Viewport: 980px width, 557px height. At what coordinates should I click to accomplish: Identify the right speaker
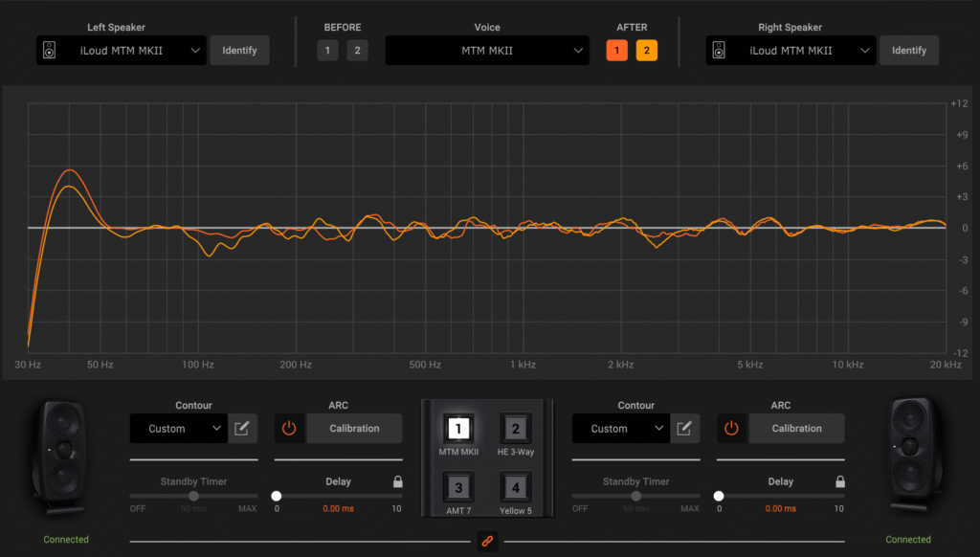coord(909,51)
